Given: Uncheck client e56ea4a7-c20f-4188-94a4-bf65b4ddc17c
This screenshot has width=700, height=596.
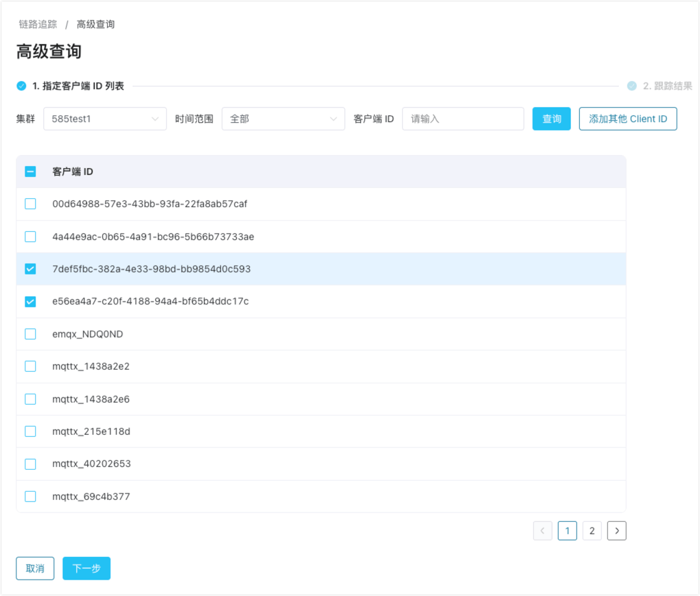Looking at the screenshot, I should (x=30, y=301).
